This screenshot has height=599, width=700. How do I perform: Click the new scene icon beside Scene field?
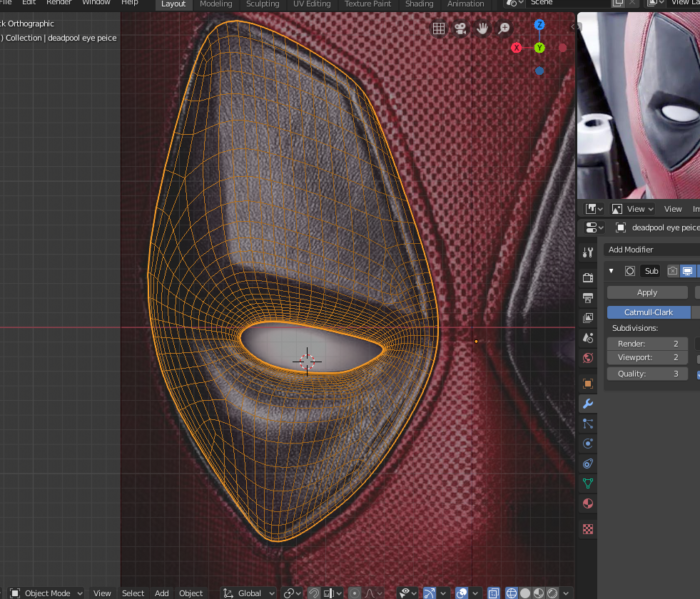tap(618, 3)
